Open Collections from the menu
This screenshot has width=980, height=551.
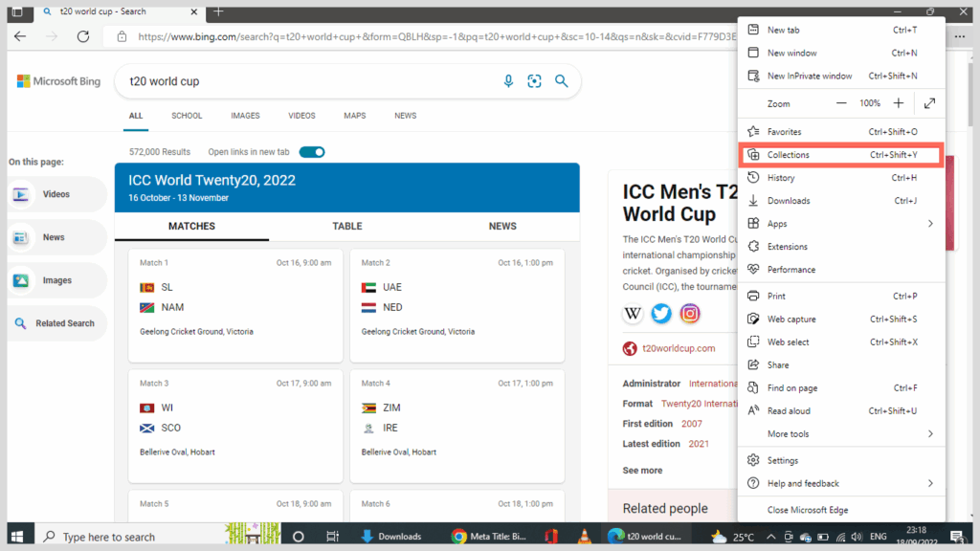(x=840, y=154)
